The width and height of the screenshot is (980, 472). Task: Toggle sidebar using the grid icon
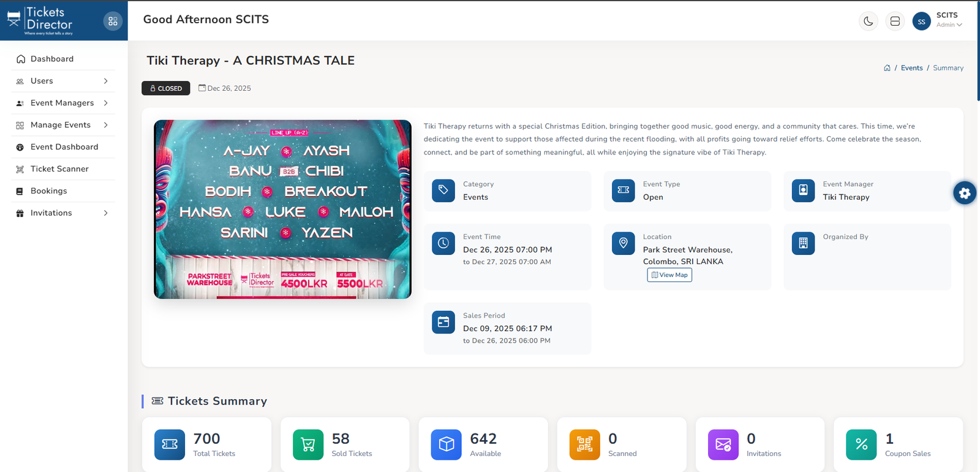point(113,21)
